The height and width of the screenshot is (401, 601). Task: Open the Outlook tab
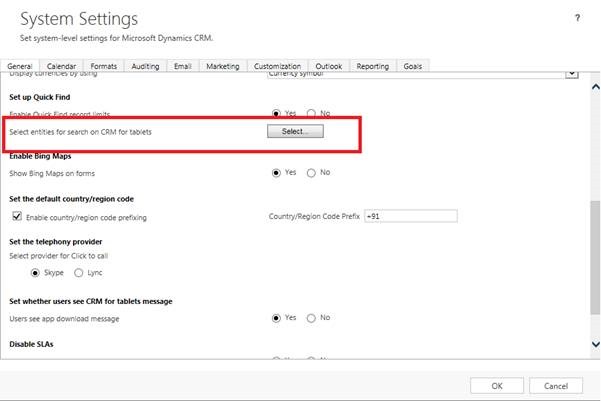pyautogui.click(x=329, y=66)
